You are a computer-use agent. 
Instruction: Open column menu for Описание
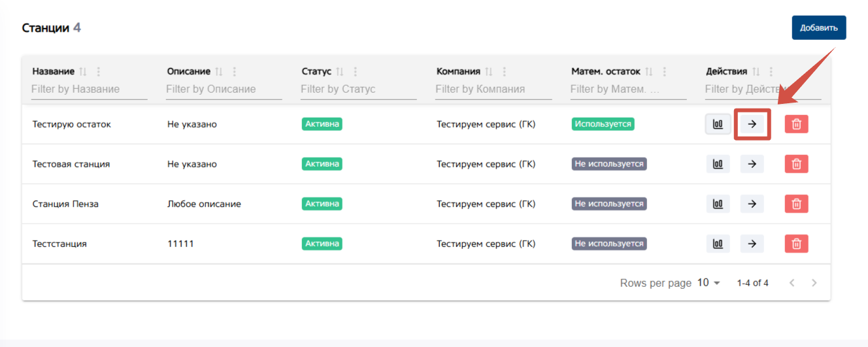pyautogui.click(x=235, y=71)
